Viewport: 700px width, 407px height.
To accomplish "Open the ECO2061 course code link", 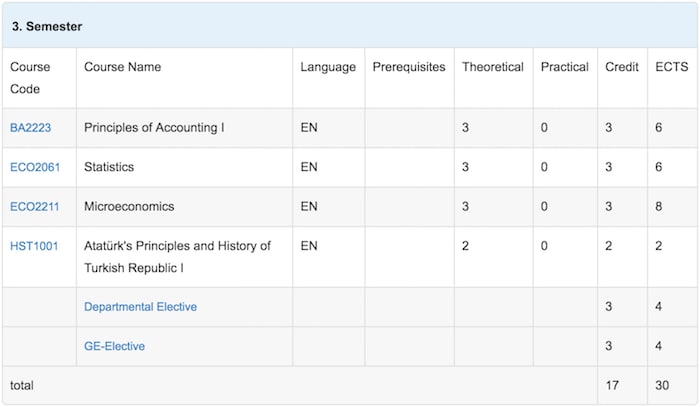I will 35,167.
